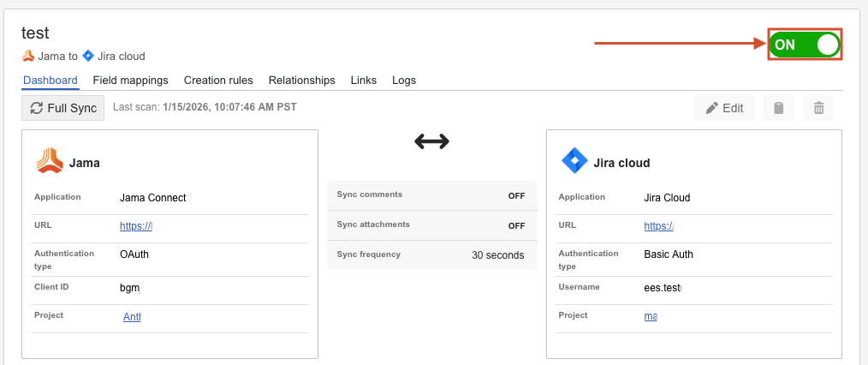Click the Sync attachments label
Image resolution: width=868 pixels, height=365 pixels.
point(373,224)
